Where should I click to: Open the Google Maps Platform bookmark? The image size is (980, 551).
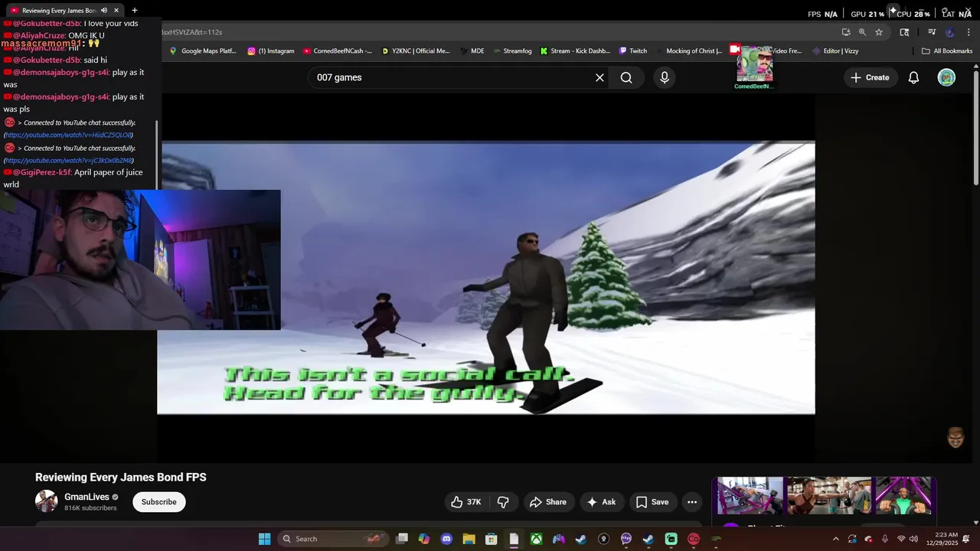coord(203,51)
